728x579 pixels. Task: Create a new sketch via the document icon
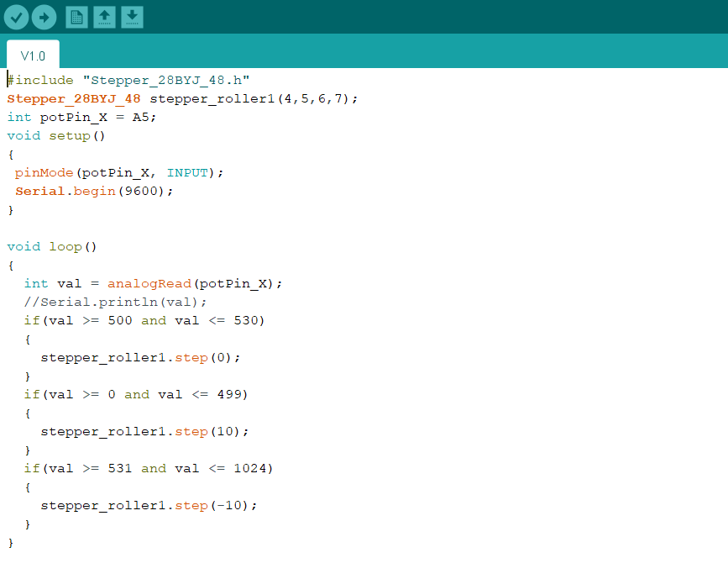[x=76, y=16]
